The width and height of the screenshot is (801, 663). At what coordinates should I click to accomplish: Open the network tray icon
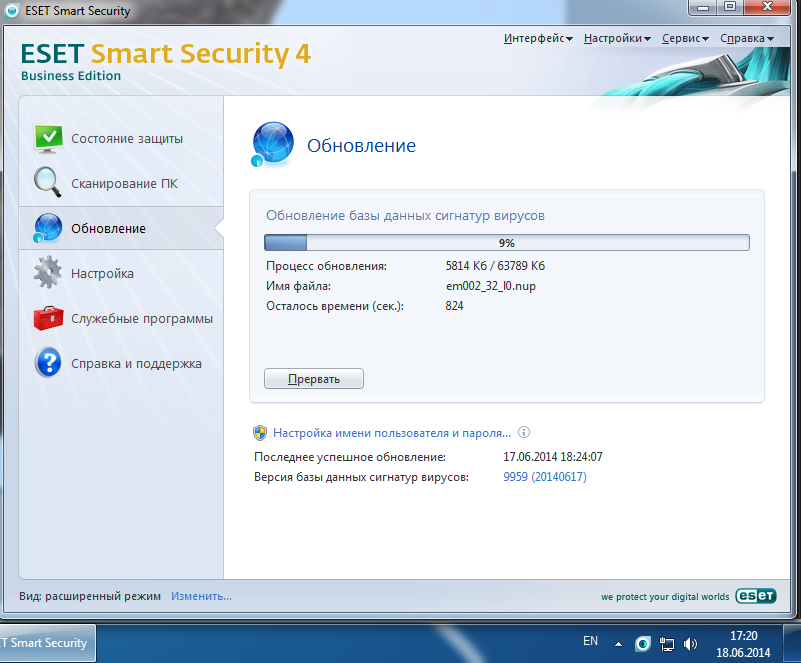tap(667, 644)
